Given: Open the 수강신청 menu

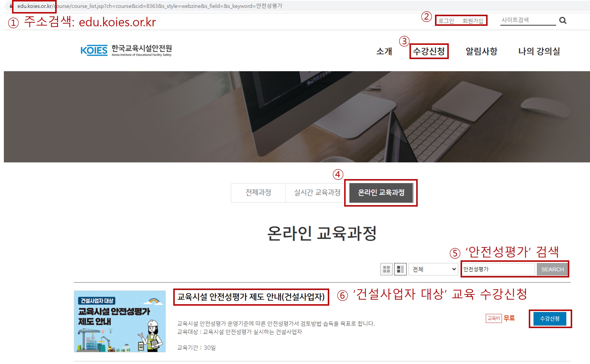Looking at the screenshot, I should pyautogui.click(x=429, y=51).
